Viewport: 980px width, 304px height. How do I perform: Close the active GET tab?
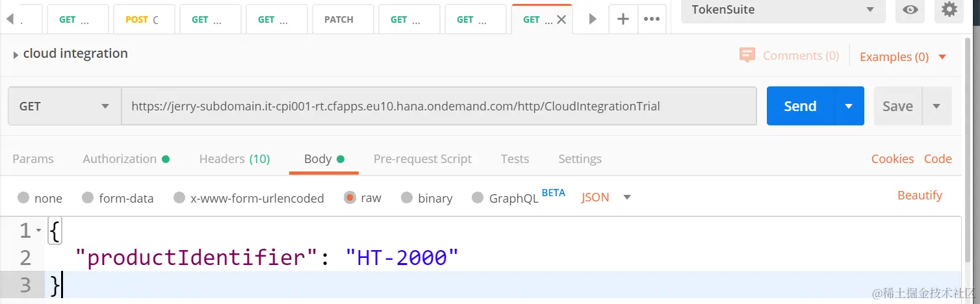click(x=561, y=19)
